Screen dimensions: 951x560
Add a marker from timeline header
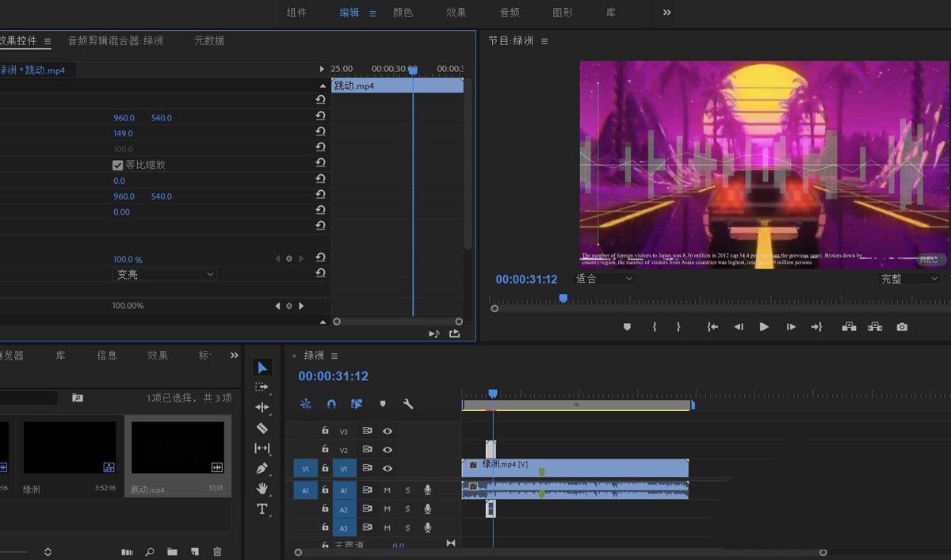pyautogui.click(x=383, y=404)
